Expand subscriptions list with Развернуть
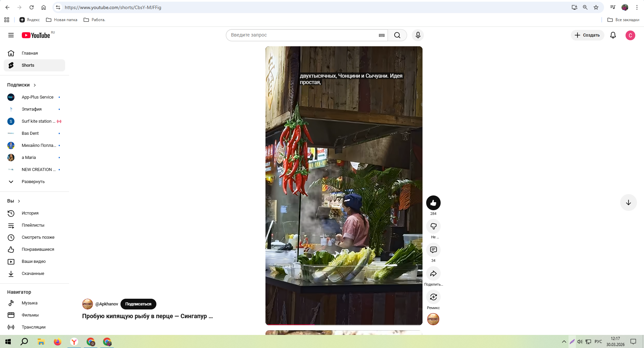 coord(34,182)
